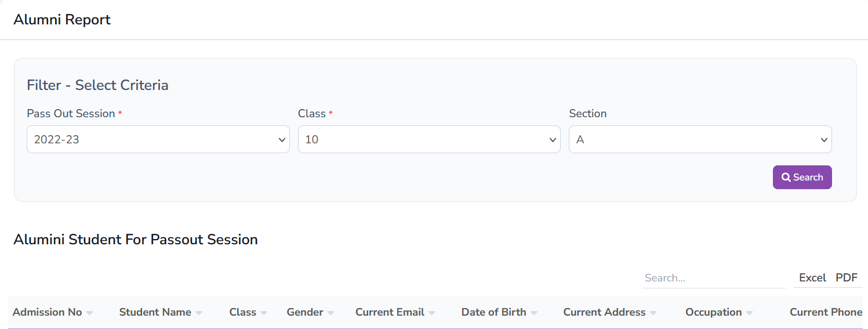Export the table to Excel
The width and height of the screenshot is (868, 329).
click(812, 278)
